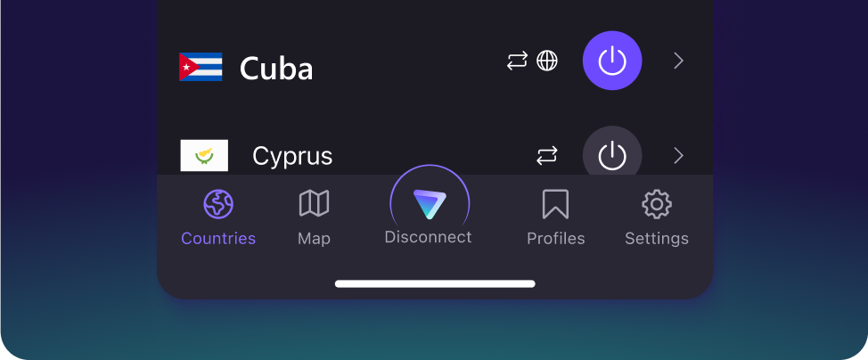Select the Cuba flag icon
Viewport: 868px width, 360px height.
coord(201,67)
